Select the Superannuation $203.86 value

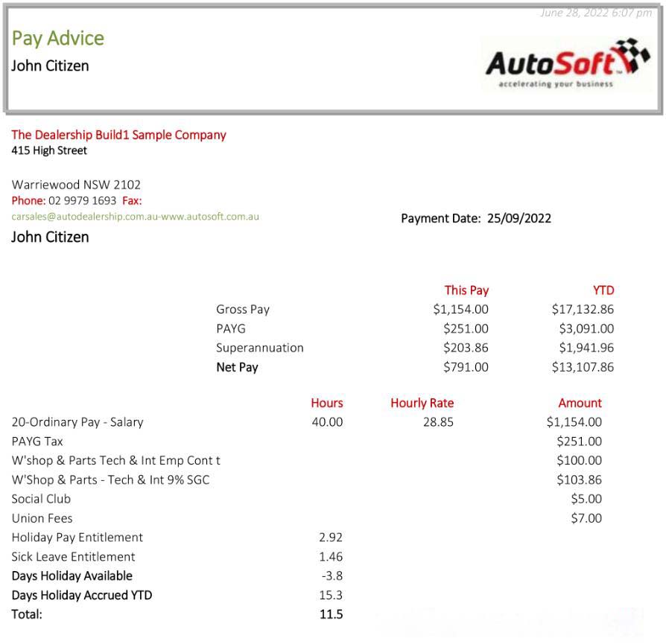pos(466,348)
